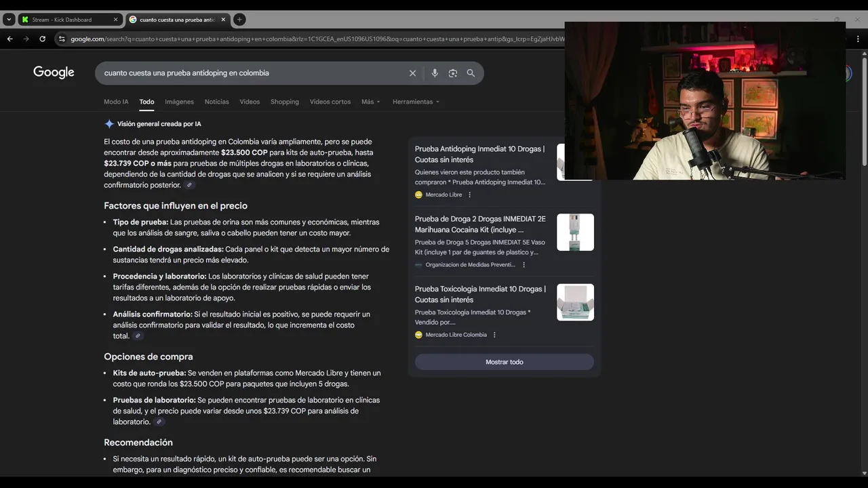Clear the search query with the X icon

point(412,73)
